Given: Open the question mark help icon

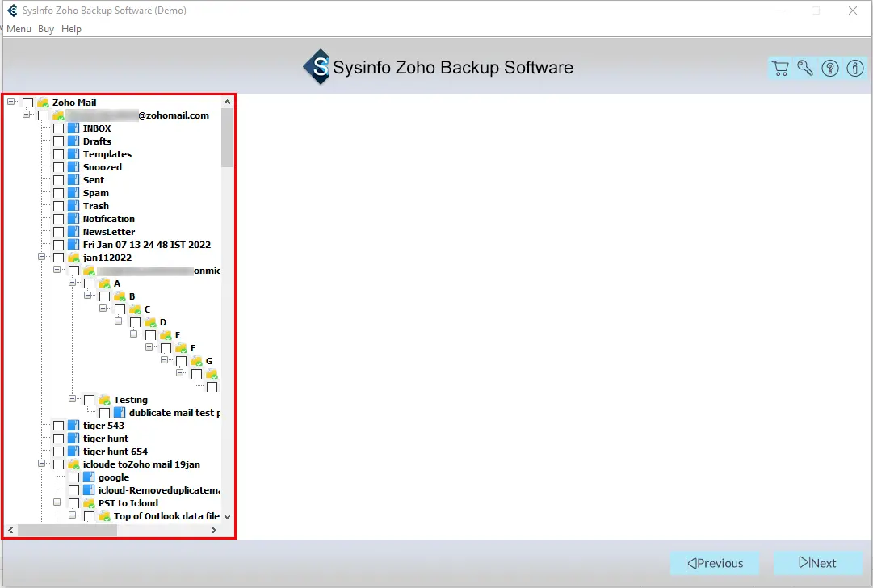Looking at the screenshot, I should 830,68.
